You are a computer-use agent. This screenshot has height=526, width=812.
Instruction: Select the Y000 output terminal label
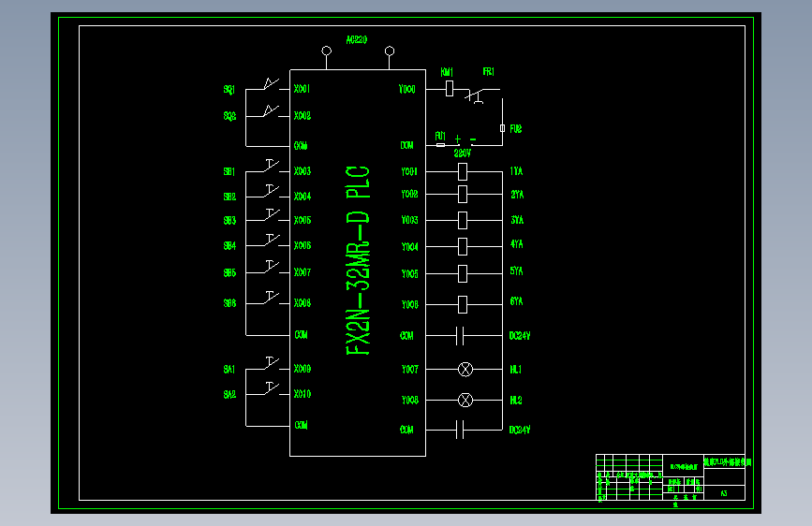click(x=407, y=89)
